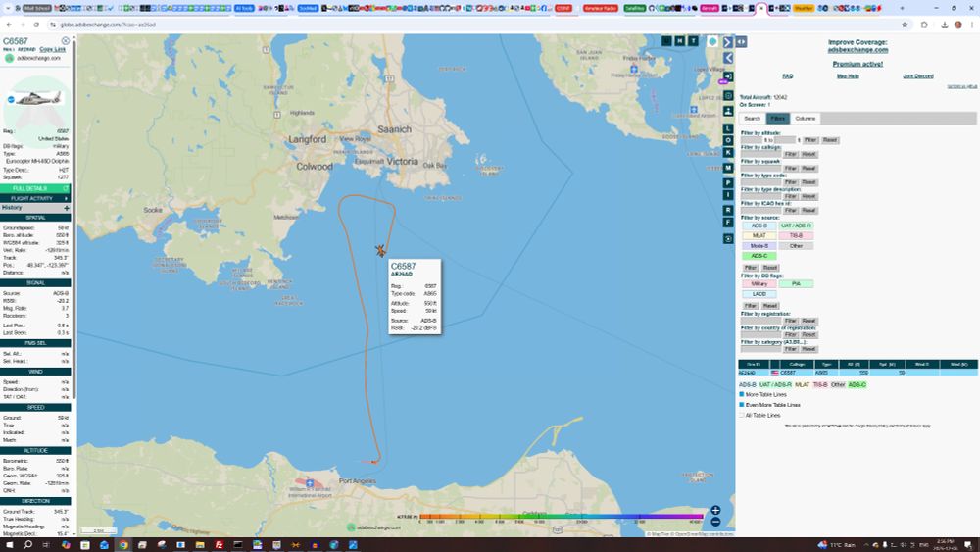This screenshot has height=552, width=980.
Task: Open the Map Help link
Action: tap(848, 76)
